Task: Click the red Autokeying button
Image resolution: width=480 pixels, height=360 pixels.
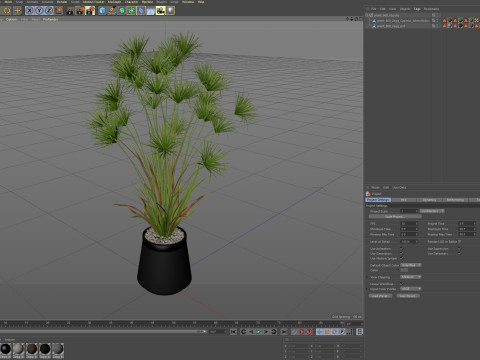Action: pyautogui.click(x=309, y=332)
